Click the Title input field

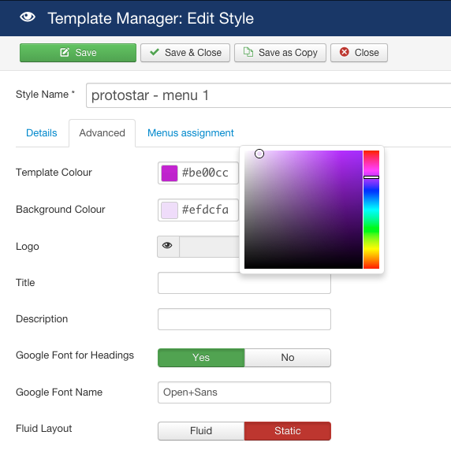[x=244, y=283]
